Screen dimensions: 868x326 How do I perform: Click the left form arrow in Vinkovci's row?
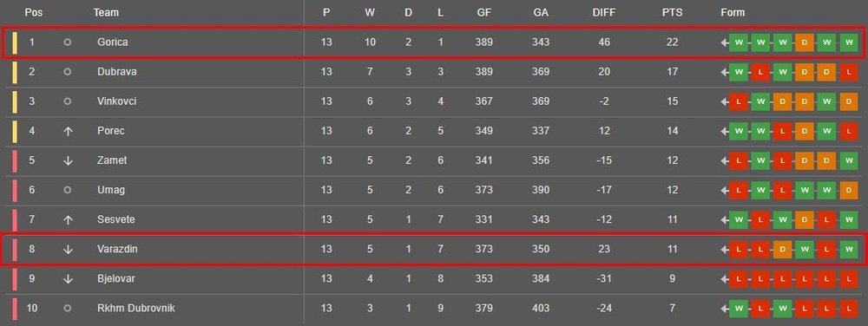(724, 101)
